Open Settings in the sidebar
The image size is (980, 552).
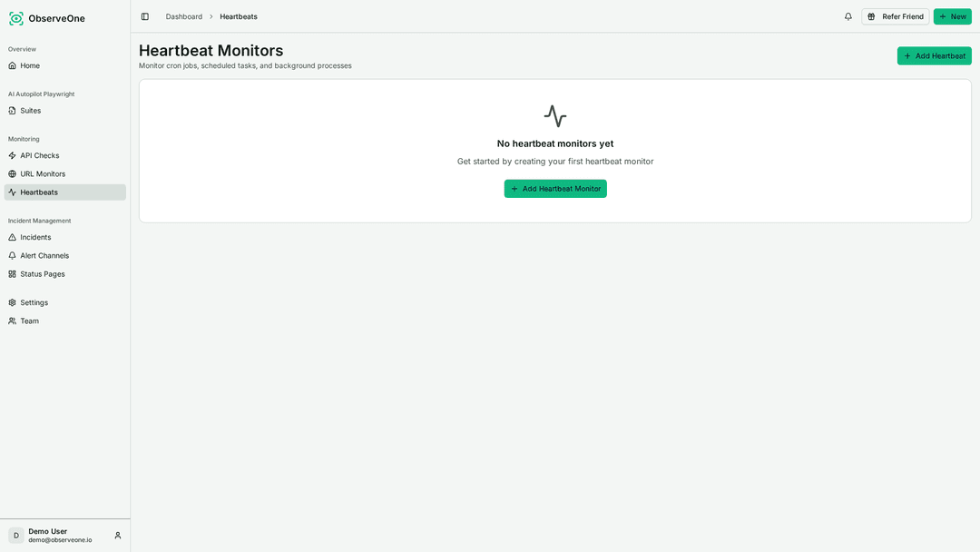65,302
